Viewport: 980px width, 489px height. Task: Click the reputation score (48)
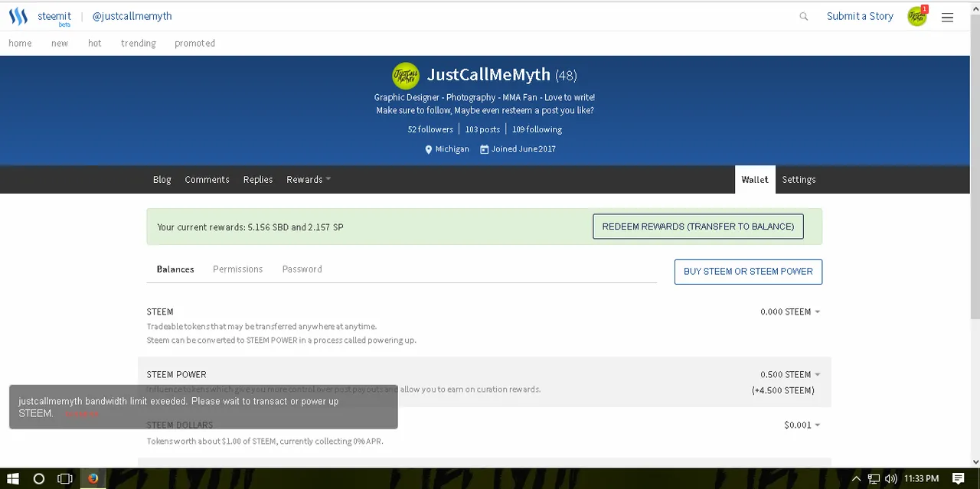pyautogui.click(x=567, y=76)
